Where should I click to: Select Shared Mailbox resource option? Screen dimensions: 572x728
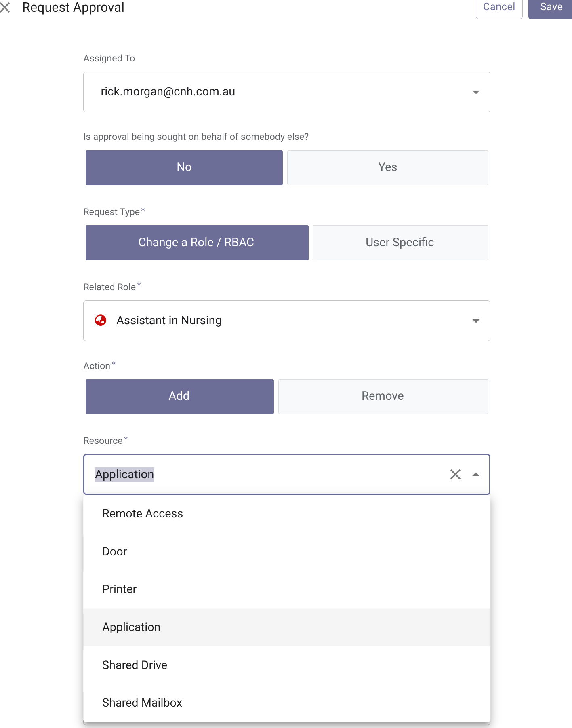tap(142, 703)
